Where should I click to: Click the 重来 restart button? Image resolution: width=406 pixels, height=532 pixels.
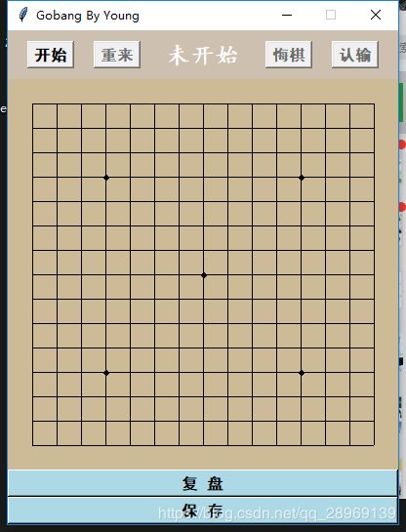click(117, 55)
